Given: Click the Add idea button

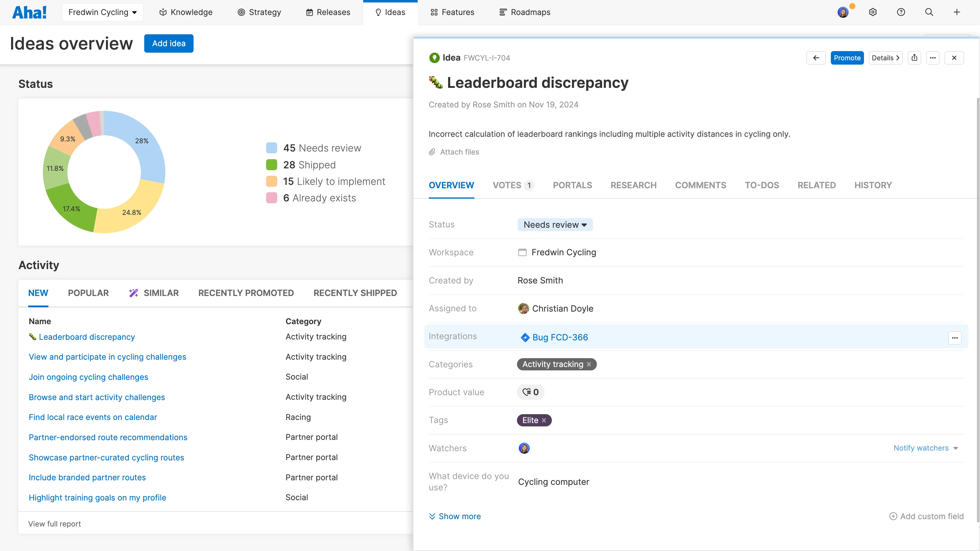Looking at the screenshot, I should click(x=168, y=43).
